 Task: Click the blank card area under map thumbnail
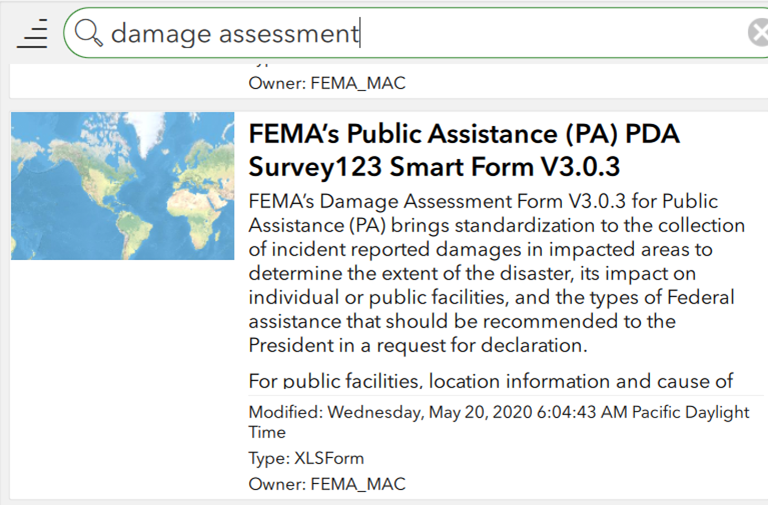[122, 380]
